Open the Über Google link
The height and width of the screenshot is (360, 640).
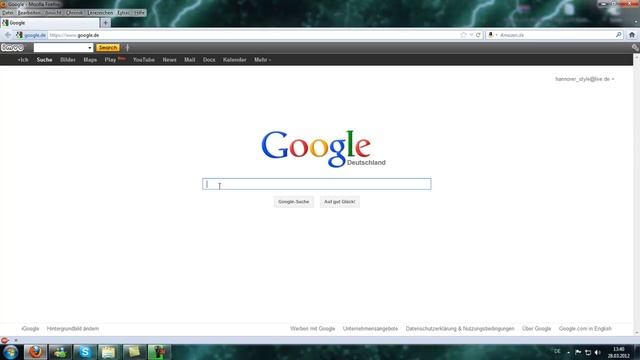point(536,329)
